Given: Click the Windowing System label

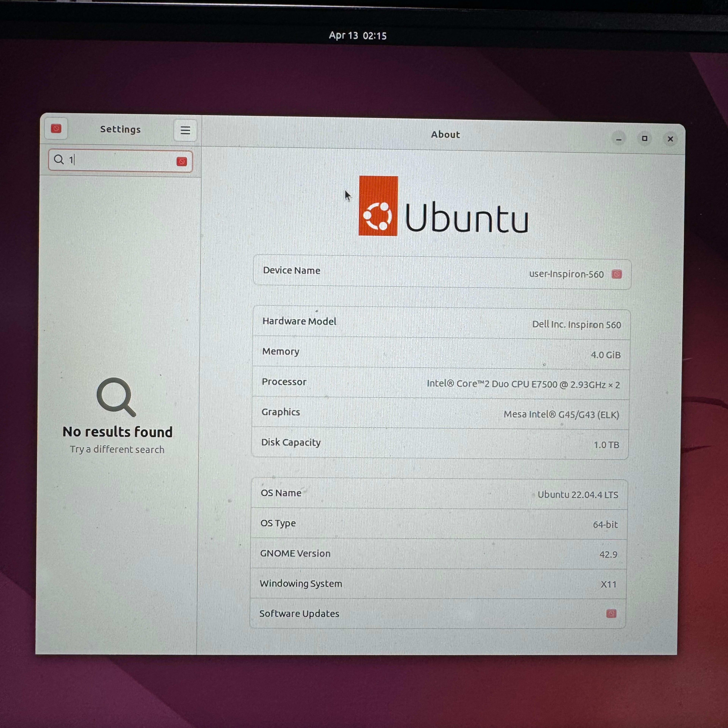Looking at the screenshot, I should [301, 583].
